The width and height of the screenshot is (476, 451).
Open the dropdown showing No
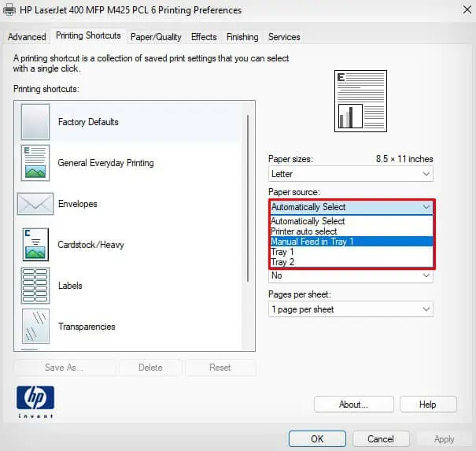[x=351, y=275]
